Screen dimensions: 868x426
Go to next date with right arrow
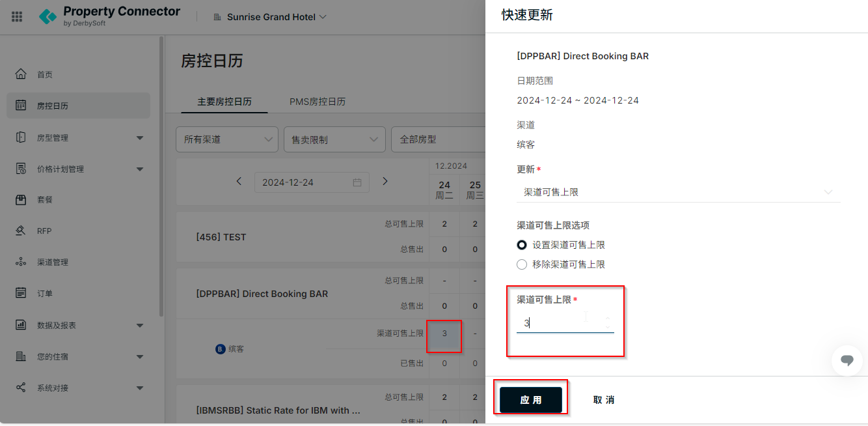(385, 182)
